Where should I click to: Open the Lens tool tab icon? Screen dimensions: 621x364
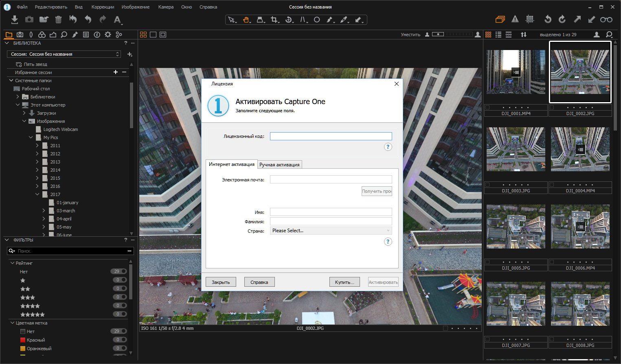[x=31, y=35]
